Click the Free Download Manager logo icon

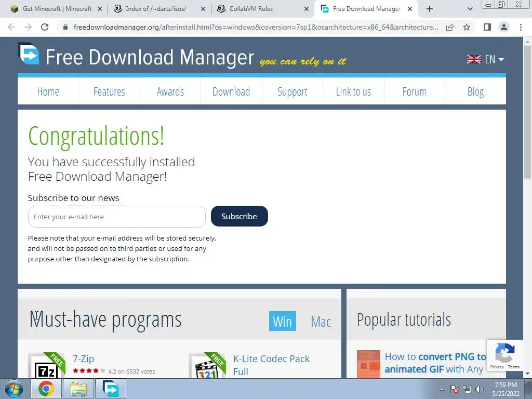pyautogui.click(x=29, y=54)
